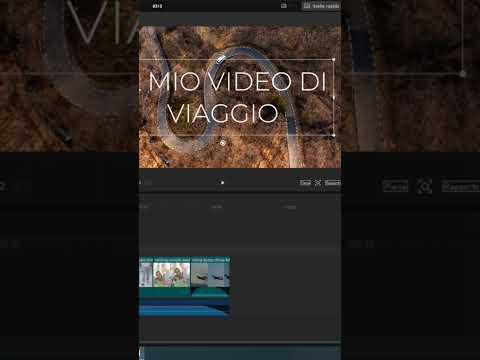Screen dimensions: 480x360
Task: Click the horizontal scrollbar below the timeline
Action: click(x=240, y=342)
